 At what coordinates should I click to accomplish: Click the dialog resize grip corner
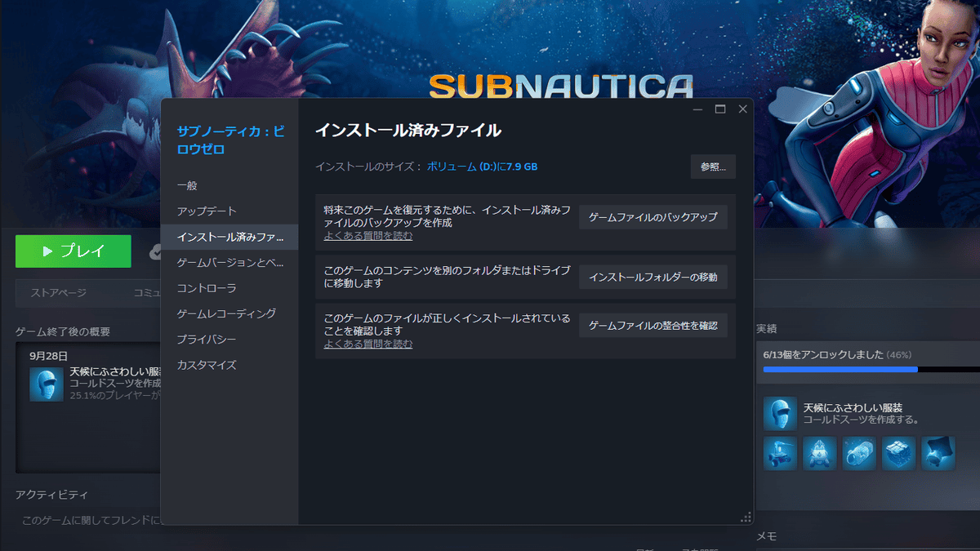[x=746, y=517]
